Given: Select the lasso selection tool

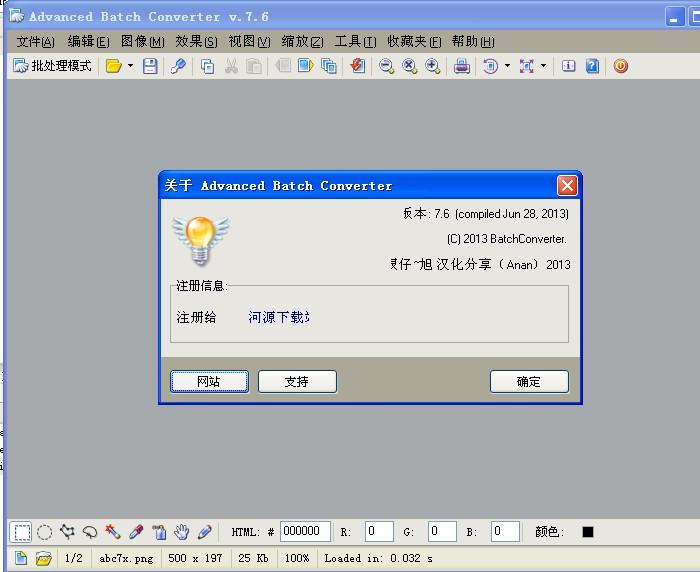Looking at the screenshot, I should (x=91, y=532).
